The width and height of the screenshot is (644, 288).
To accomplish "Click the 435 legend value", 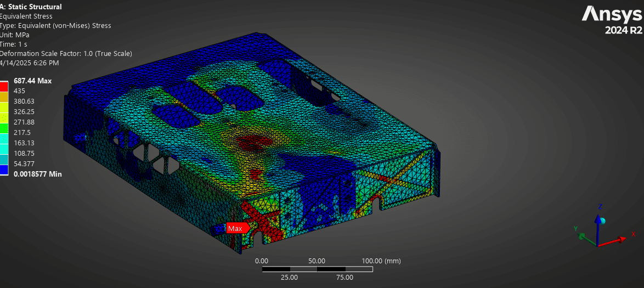I will [20, 91].
